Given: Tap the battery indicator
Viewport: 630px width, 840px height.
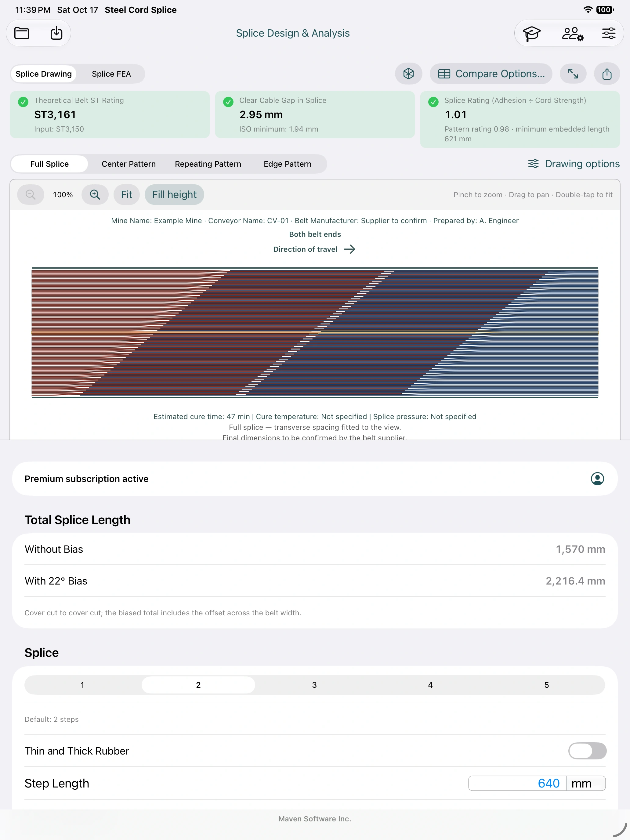Looking at the screenshot, I should pos(605,10).
